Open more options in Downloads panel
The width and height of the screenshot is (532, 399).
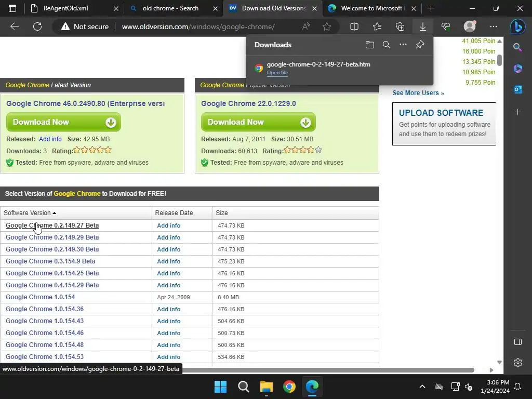(403, 45)
